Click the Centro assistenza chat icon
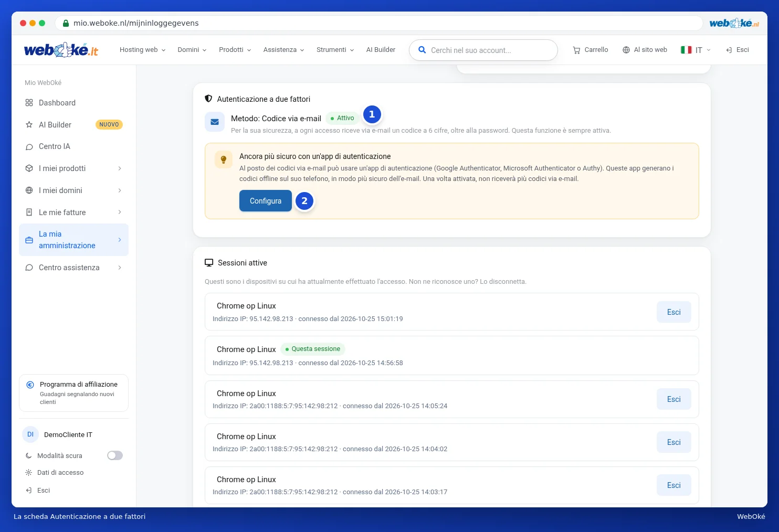The height and width of the screenshot is (532, 779). (x=29, y=268)
